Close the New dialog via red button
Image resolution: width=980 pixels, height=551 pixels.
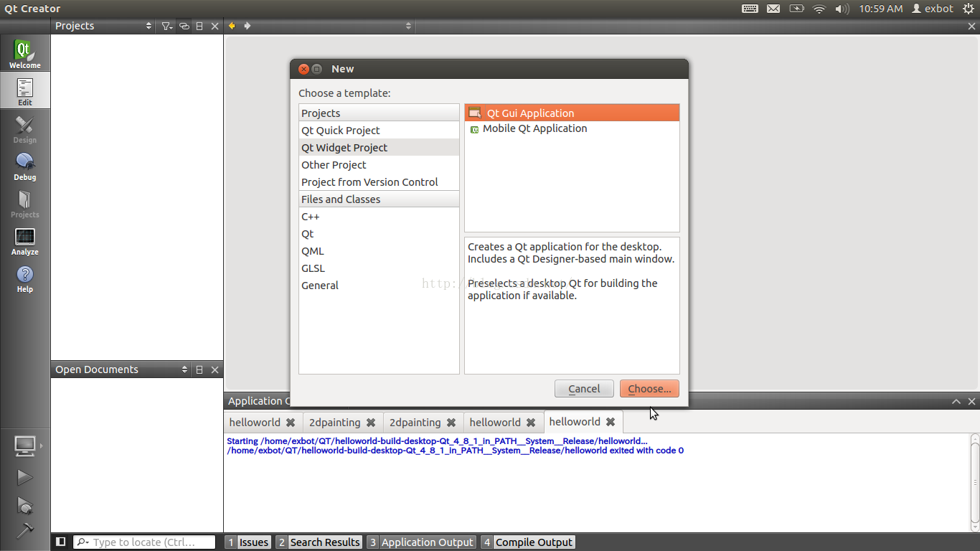(x=303, y=69)
